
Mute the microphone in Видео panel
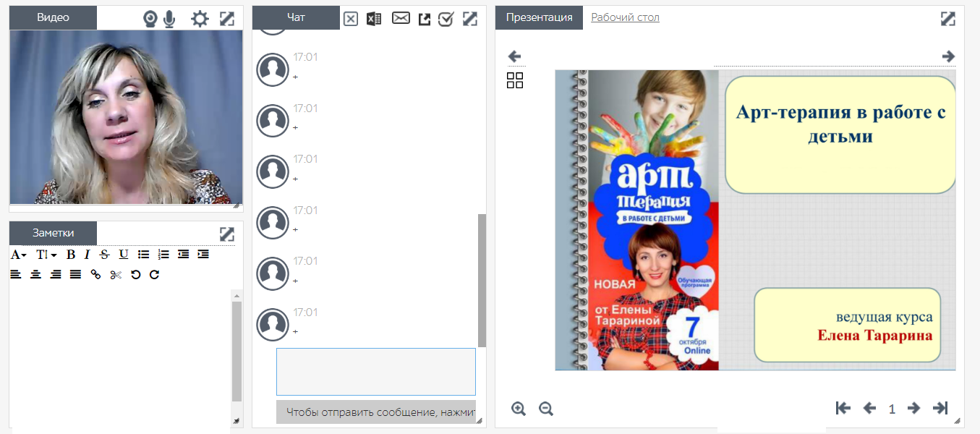click(169, 19)
